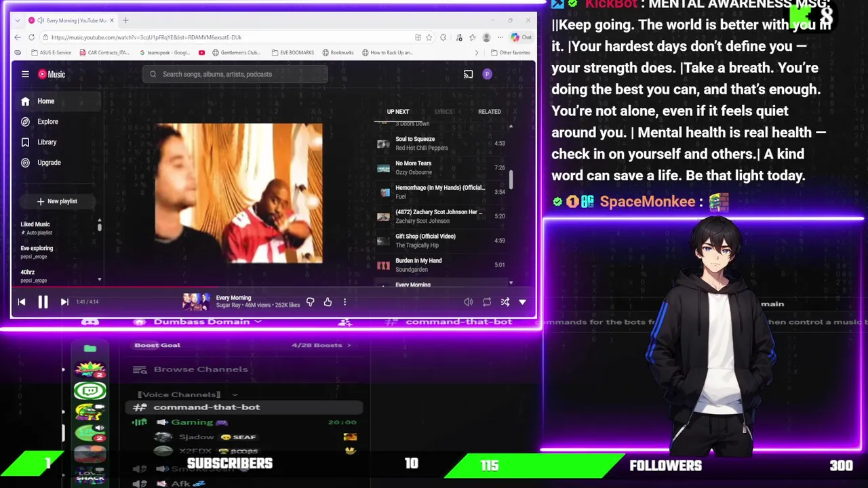Focus the search songs, albums, artists field
868x488 pixels.
pyautogui.click(x=235, y=75)
